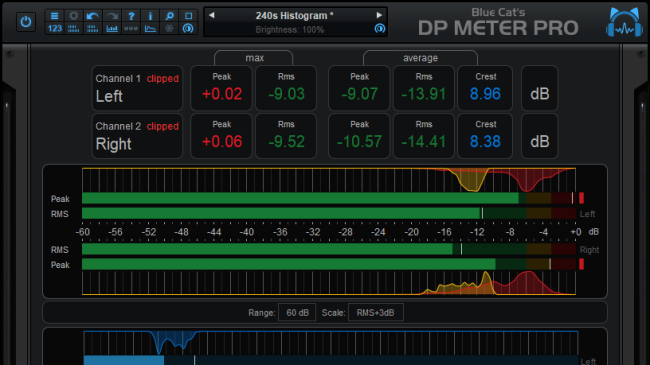The width and height of the screenshot is (650, 365).
Task: Click the Right max Rms value -9.52
Action: pyautogui.click(x=286, y=141)
